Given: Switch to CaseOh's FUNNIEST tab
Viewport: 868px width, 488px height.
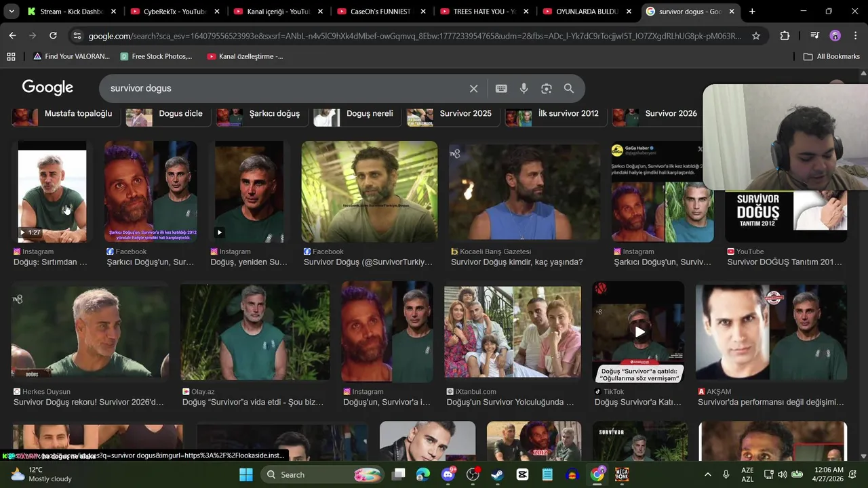Looking at the screenshot, I should pos(382,12).
